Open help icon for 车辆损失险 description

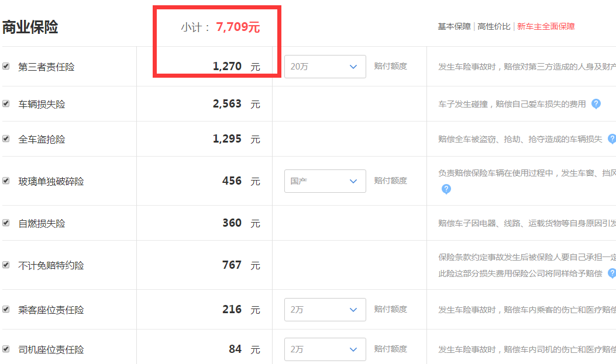click(596, 104)
